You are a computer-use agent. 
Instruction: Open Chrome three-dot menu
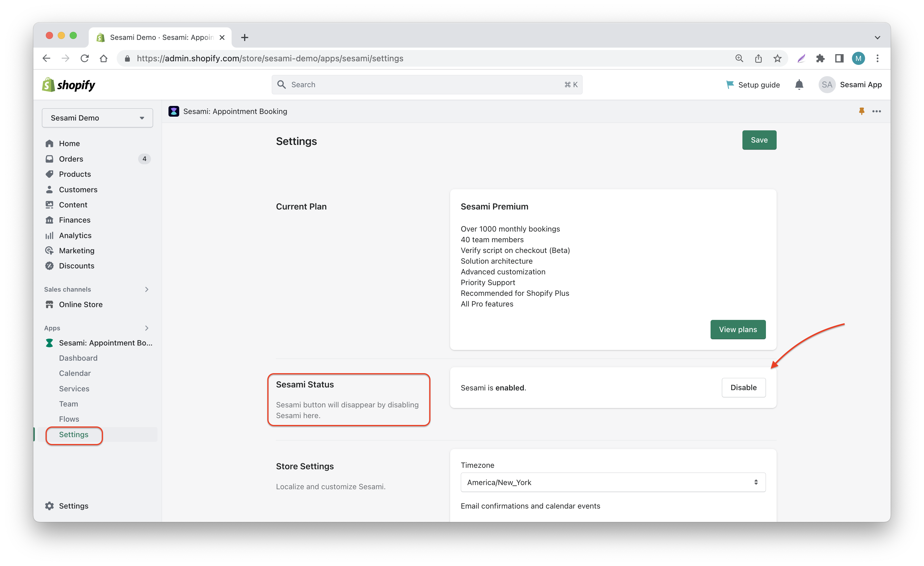(x=878, y=58)
